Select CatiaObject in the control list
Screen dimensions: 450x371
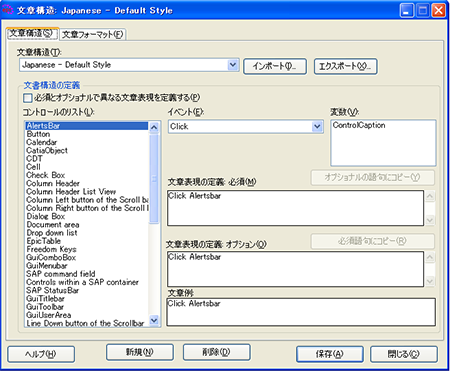click(86, 150)
